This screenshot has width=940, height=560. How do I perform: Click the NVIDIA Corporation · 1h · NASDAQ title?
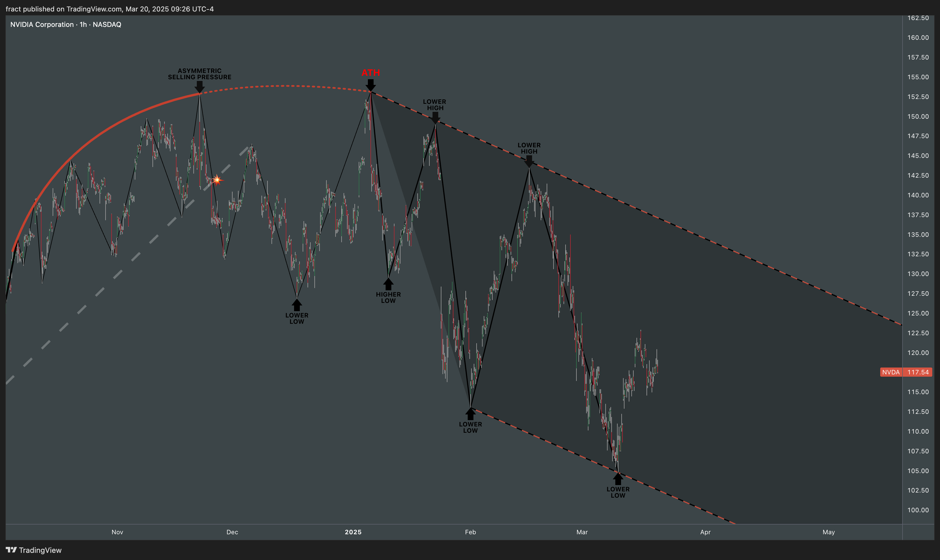click(x=66, y=25)
